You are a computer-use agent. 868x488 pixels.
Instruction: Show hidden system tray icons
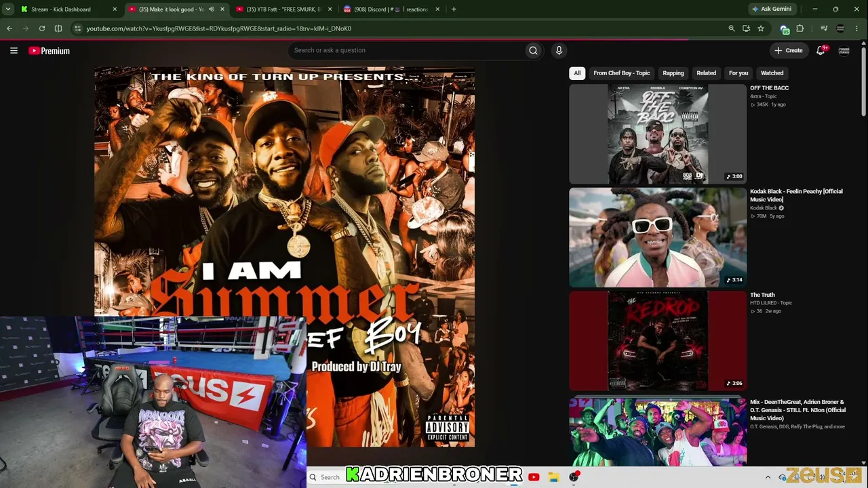(x=768, y=477)
